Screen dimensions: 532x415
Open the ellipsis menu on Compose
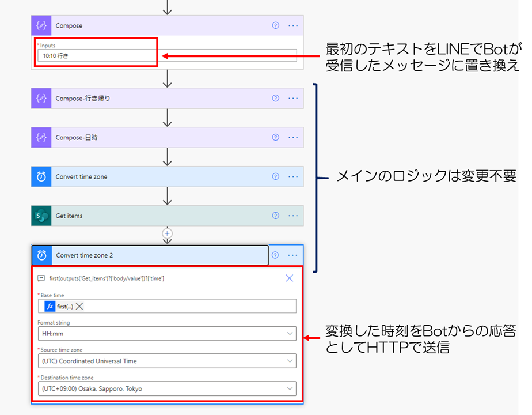(292, 25)
